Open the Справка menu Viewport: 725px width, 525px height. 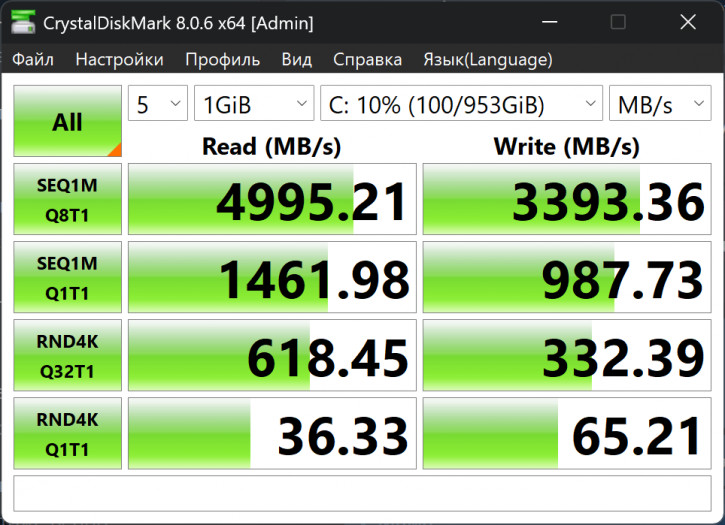coord(367,60)
